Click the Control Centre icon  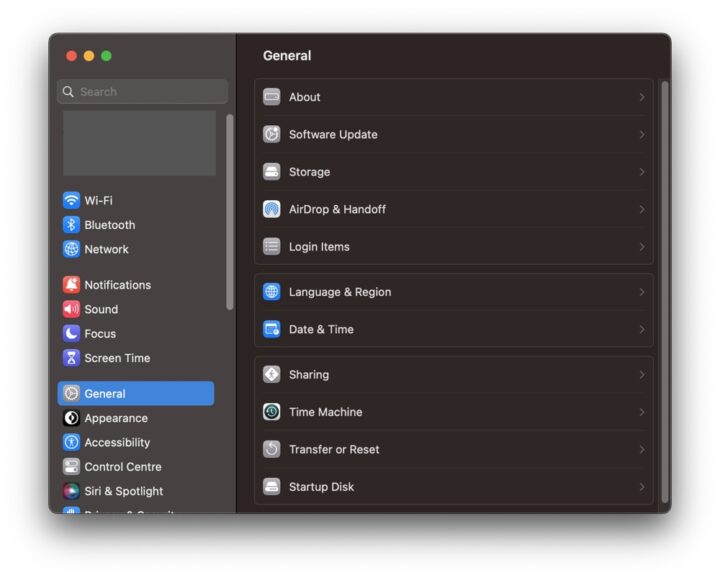click(x=71, y=466)
